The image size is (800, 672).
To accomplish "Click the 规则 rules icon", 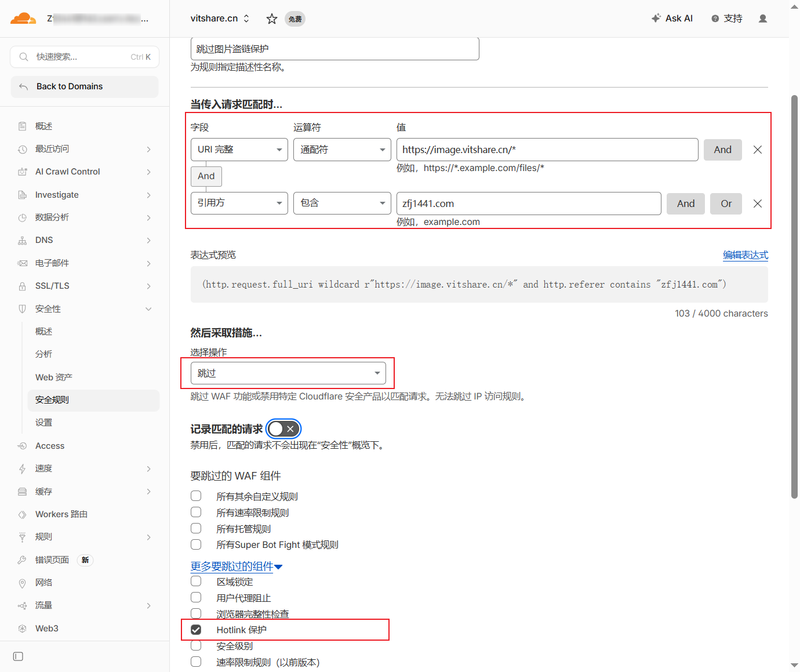I will tap(23, 537).
